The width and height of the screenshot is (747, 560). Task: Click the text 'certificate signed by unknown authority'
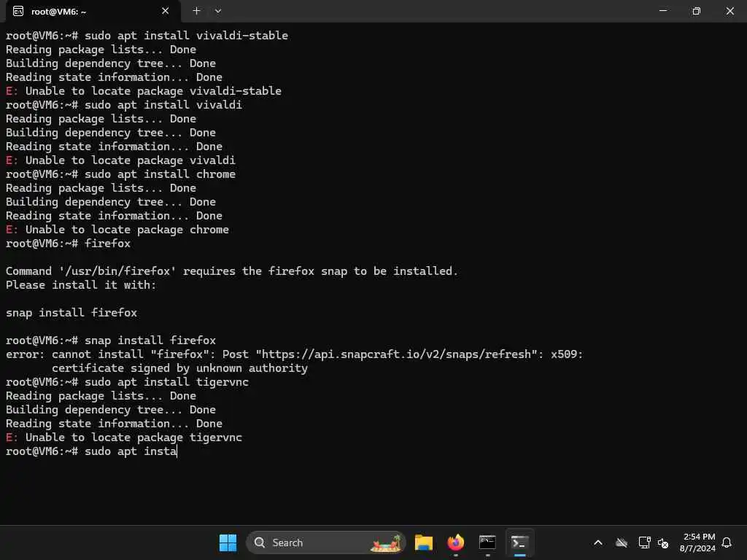coord(179,368)
